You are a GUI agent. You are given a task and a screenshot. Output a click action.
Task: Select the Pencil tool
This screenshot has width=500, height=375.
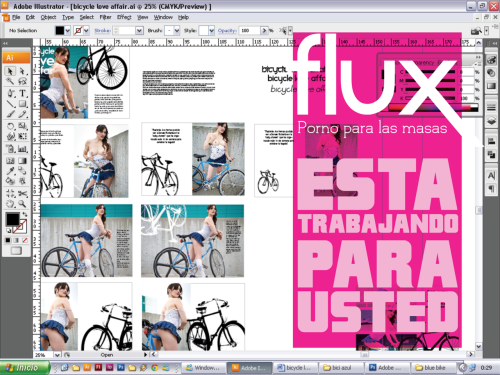(x=22, y=114)
